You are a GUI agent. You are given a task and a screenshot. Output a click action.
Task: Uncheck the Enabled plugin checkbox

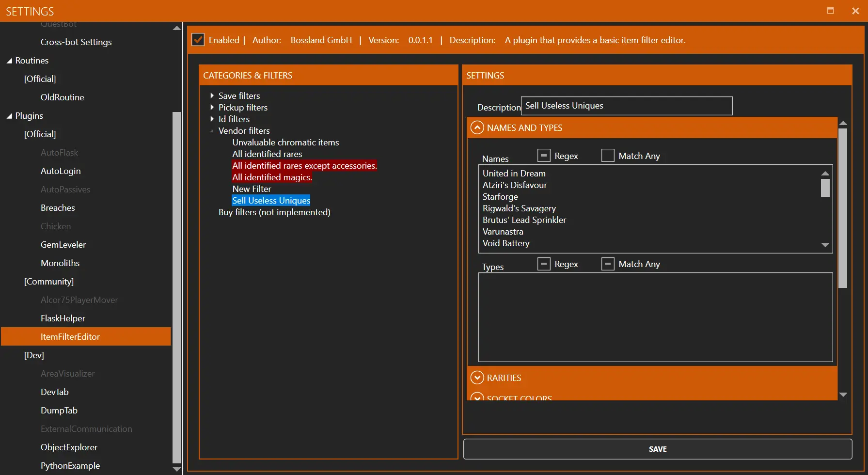coord(198,40)
